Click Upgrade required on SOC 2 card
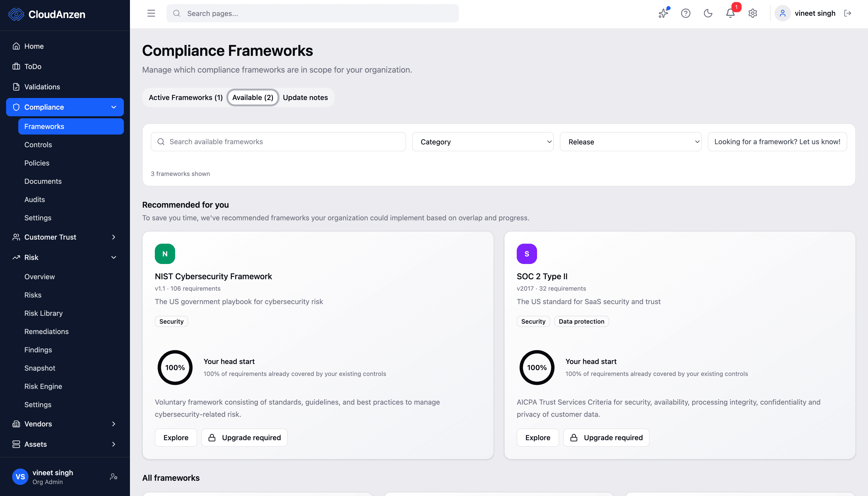Screen dimensions: 868x496 (x=606, y=437)
